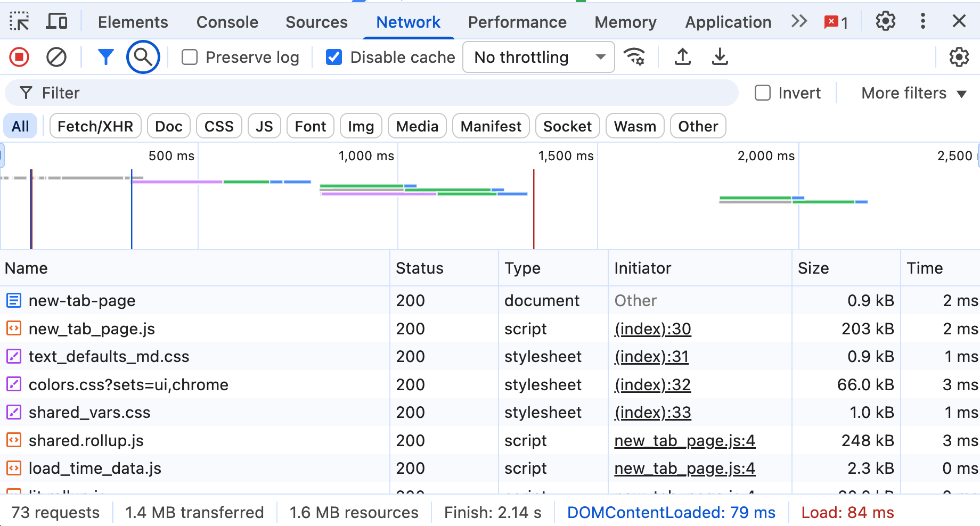Expand the More filters dropdown
Screen dimensions: 980x526
tap(913, 93)
